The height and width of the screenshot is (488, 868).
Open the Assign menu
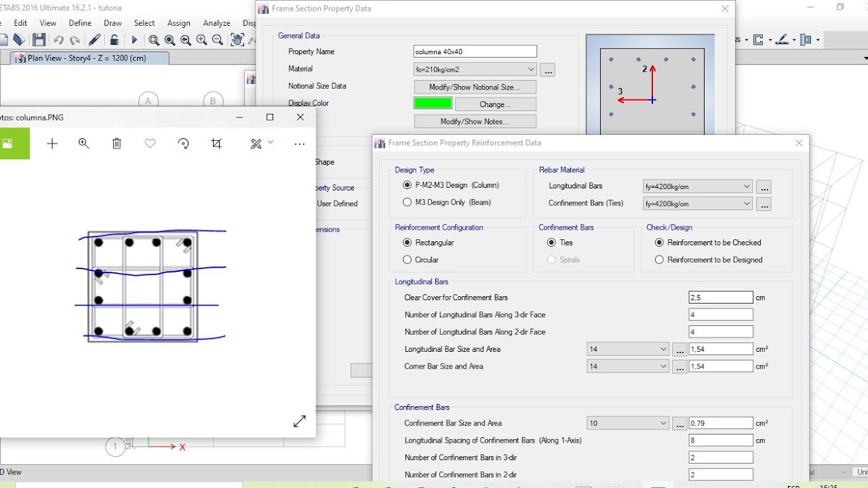179,23
